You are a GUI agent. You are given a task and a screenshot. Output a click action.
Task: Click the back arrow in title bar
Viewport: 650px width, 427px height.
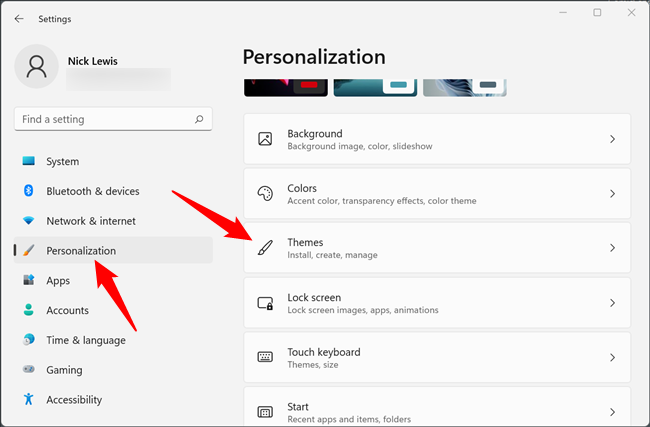(x=19, y=18)
